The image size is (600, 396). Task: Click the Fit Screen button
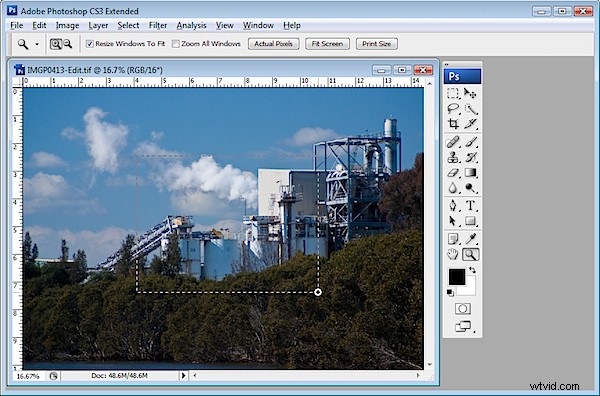(x=327, y=44)
